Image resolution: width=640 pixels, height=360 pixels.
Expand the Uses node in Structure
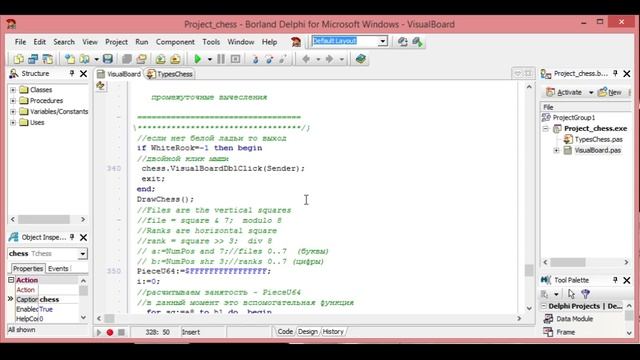pos(13,122)
